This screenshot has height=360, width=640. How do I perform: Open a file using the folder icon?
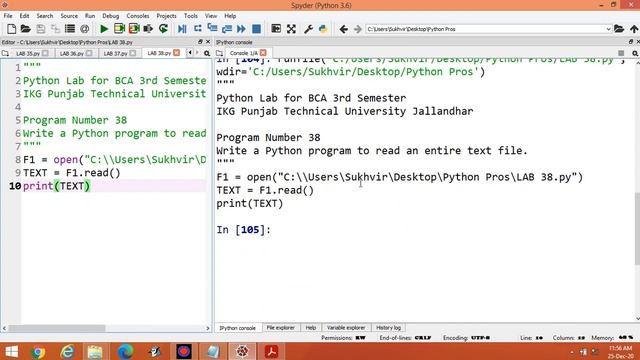pyautogui.click(x=26, y=29)
